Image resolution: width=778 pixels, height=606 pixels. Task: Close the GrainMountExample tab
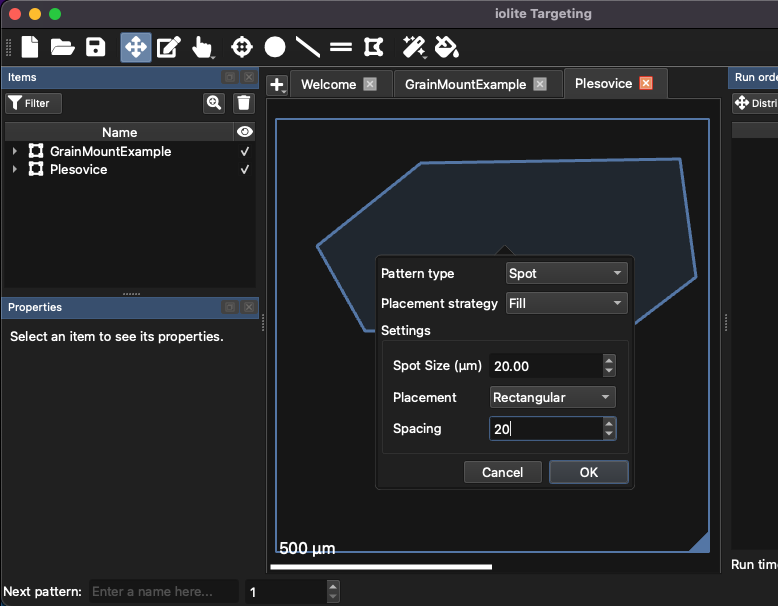pyautogui.click(x=540, y=84)
